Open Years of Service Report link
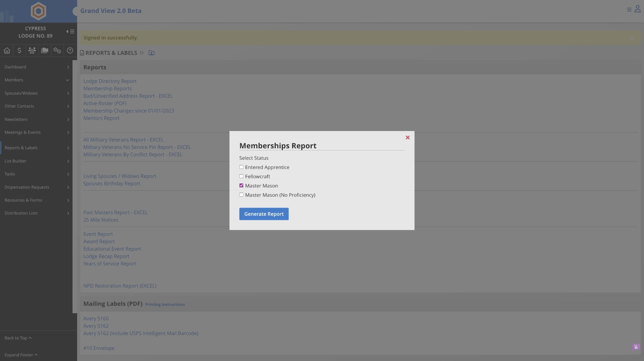 109,264
